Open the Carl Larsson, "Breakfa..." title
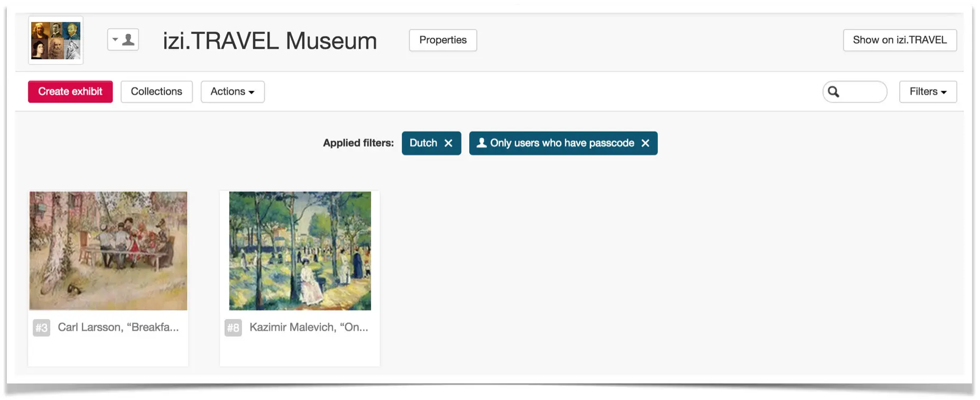Image resolution: width=980 pixels, height=400 pixels. coord(118,327)
